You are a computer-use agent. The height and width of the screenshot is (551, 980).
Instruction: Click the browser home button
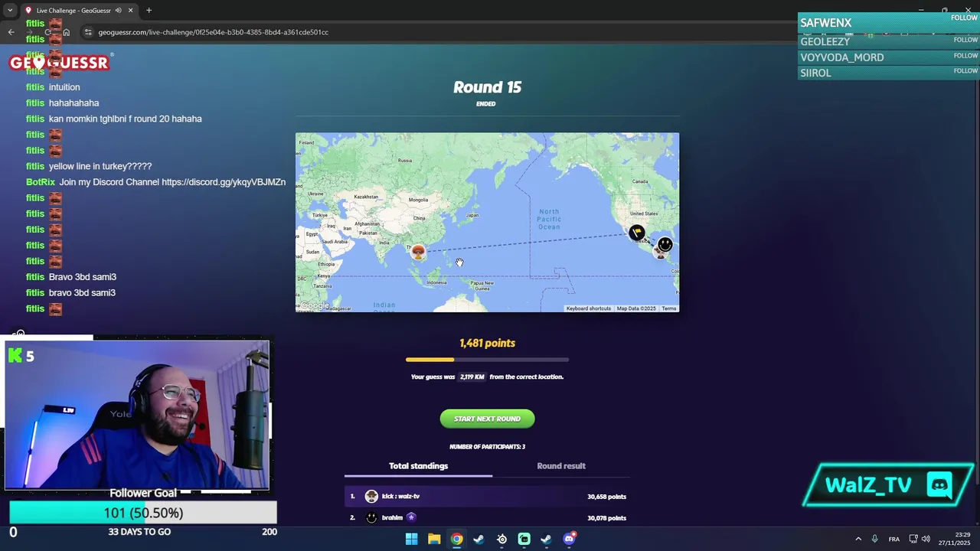click(67, 32)
